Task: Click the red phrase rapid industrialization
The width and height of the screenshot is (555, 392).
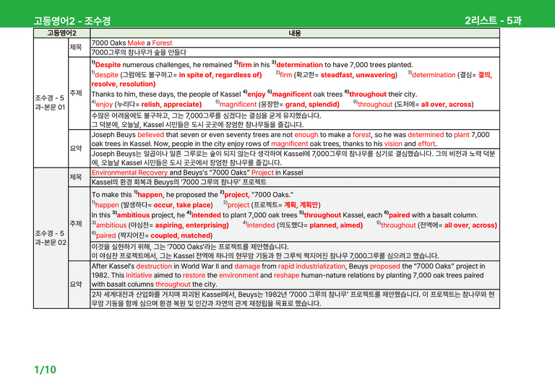Action: coord(311,266)
